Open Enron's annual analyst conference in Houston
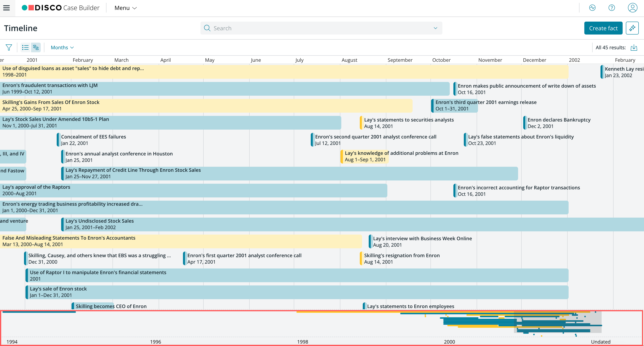The height and width of the screenshot is (346, 644). point(117,157)
